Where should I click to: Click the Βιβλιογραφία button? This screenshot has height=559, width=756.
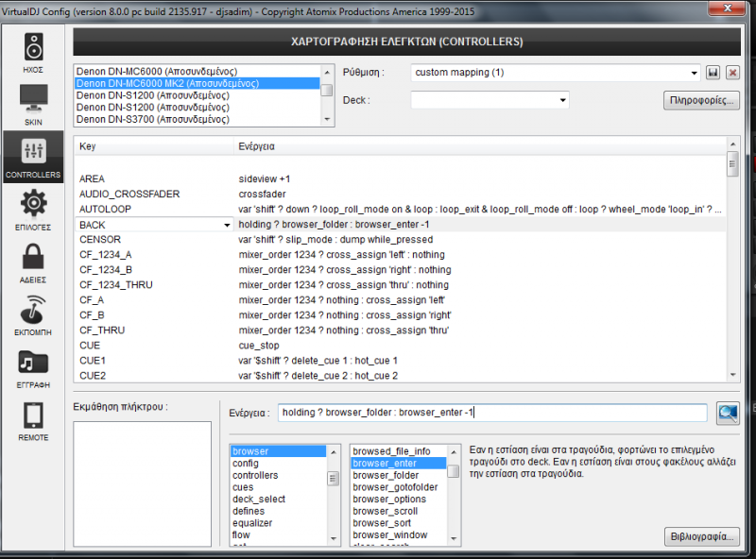click(701, 535)
